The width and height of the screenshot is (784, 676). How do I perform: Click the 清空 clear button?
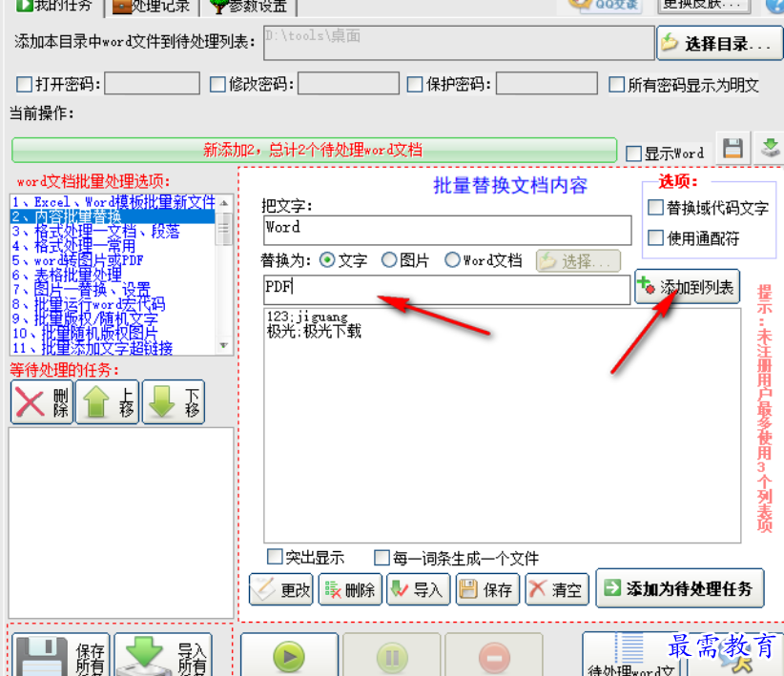[557, 589]
